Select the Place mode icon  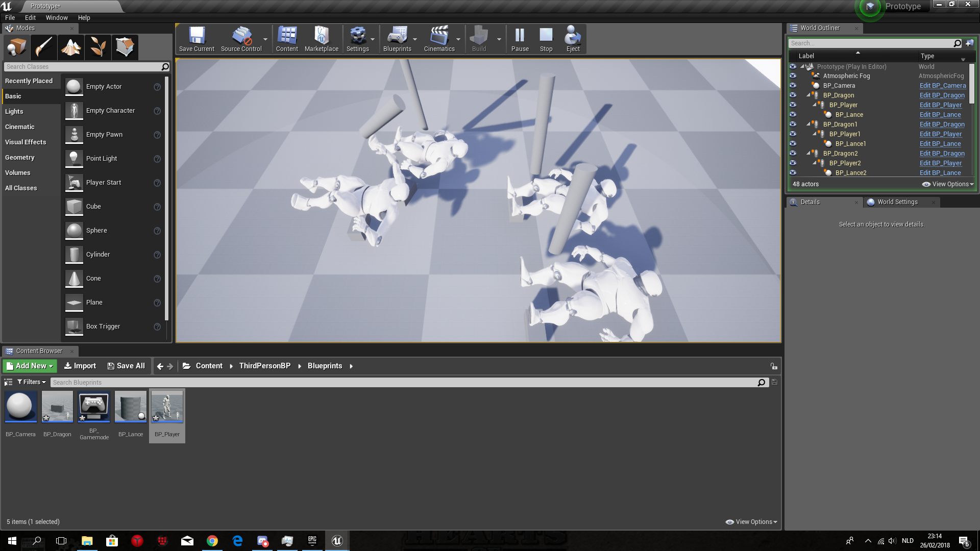[16, 47]
